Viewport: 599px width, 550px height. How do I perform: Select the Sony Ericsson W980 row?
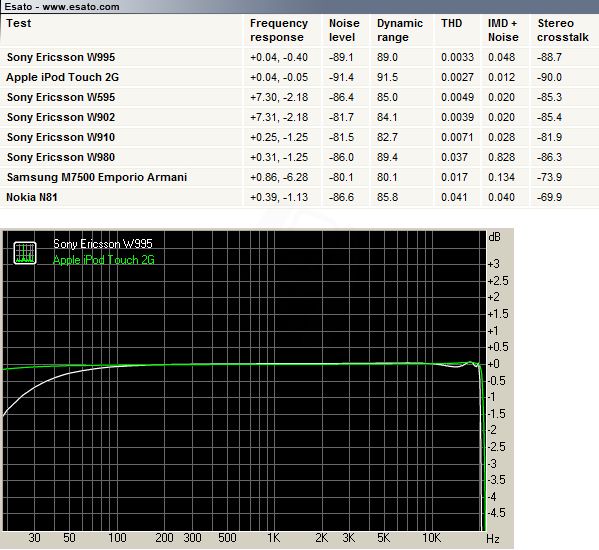300,157
